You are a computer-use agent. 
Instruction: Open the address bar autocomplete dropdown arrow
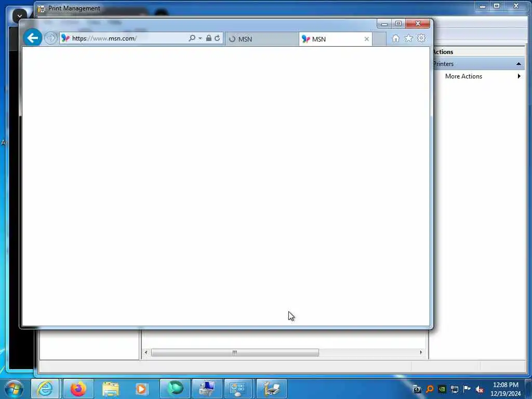[200, 38]
